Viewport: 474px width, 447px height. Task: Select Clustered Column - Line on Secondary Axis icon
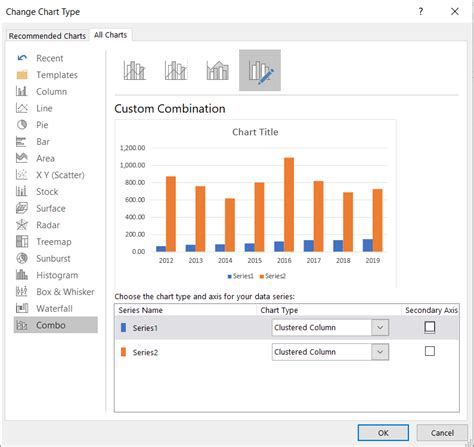pyautogui.click(x=176, y=70)
